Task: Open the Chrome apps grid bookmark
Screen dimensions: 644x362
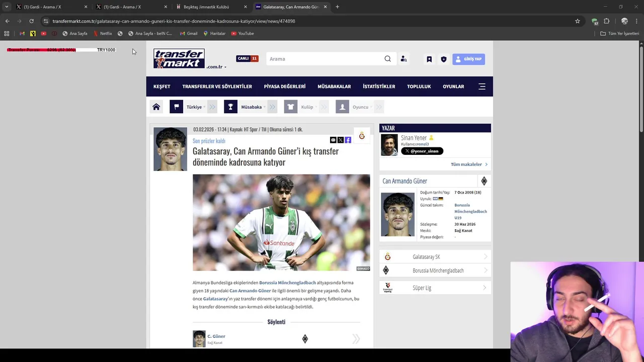Action: [7, 34]
